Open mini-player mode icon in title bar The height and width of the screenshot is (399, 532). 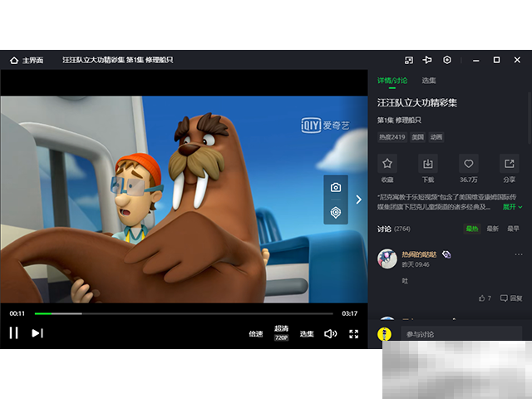(x=409, y=60)
